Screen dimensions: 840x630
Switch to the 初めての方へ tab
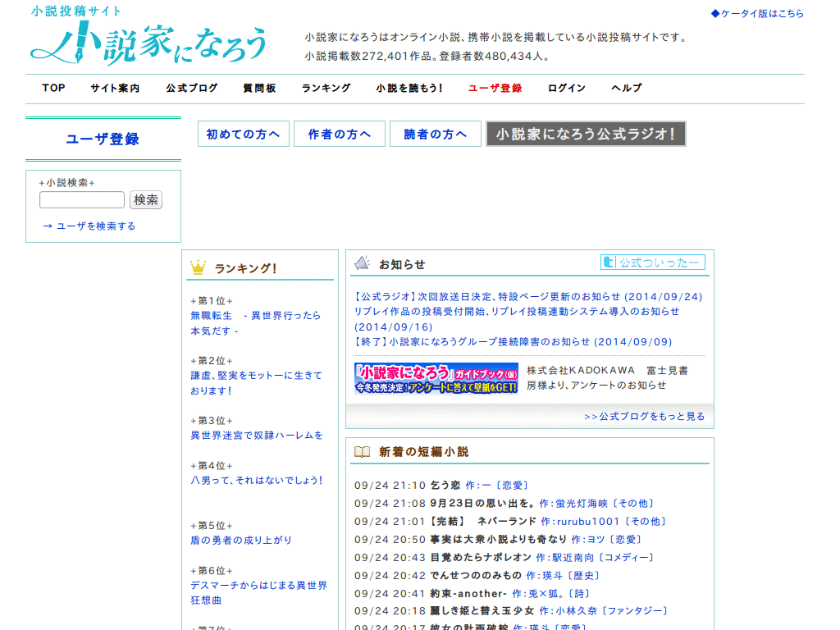point(243,134)
